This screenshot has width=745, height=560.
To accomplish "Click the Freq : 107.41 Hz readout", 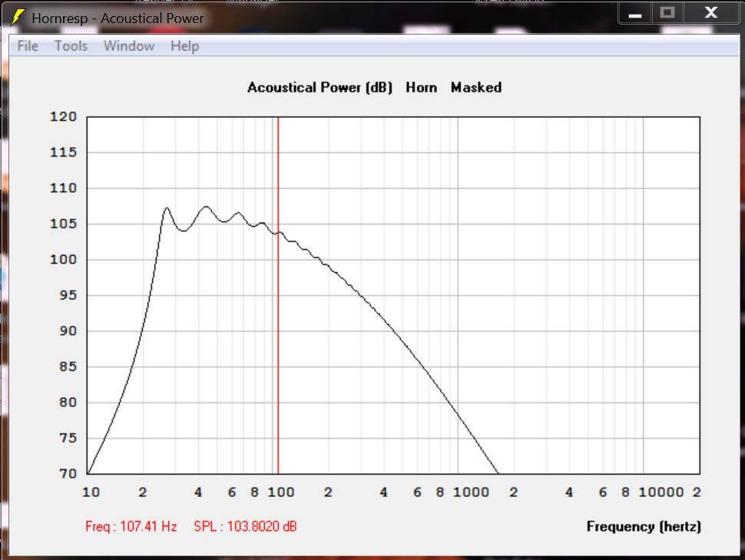I will (131, 526).
